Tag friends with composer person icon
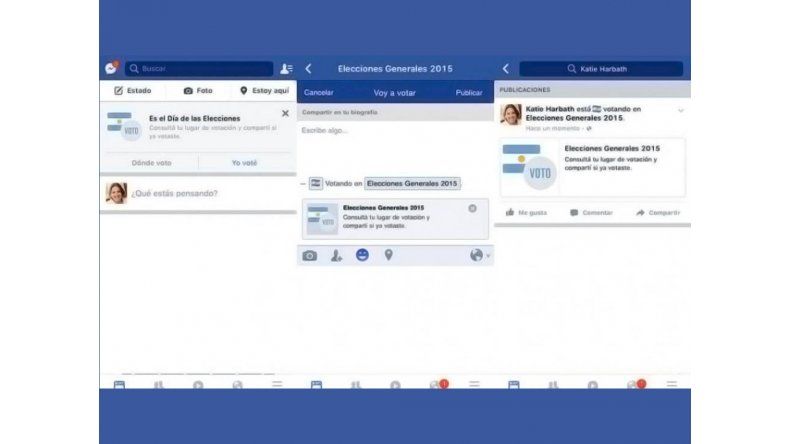 coord(336,256)
